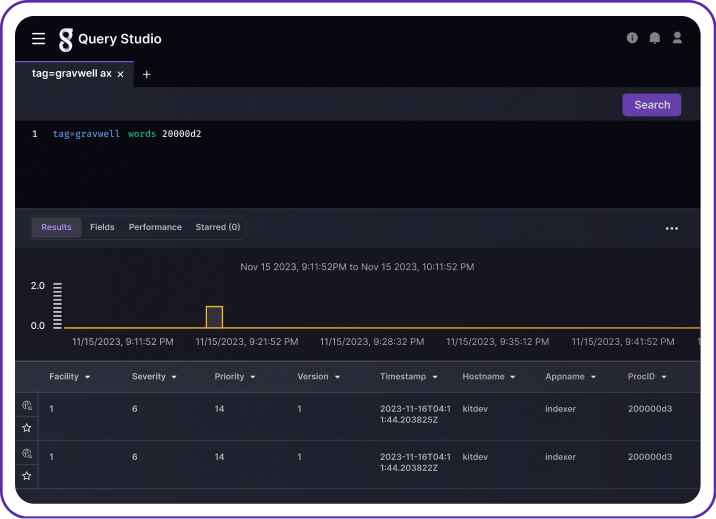Viewport: 716px width, 519px height.
Task: Click the Gravwell logo icon
Action: point(65,40)
